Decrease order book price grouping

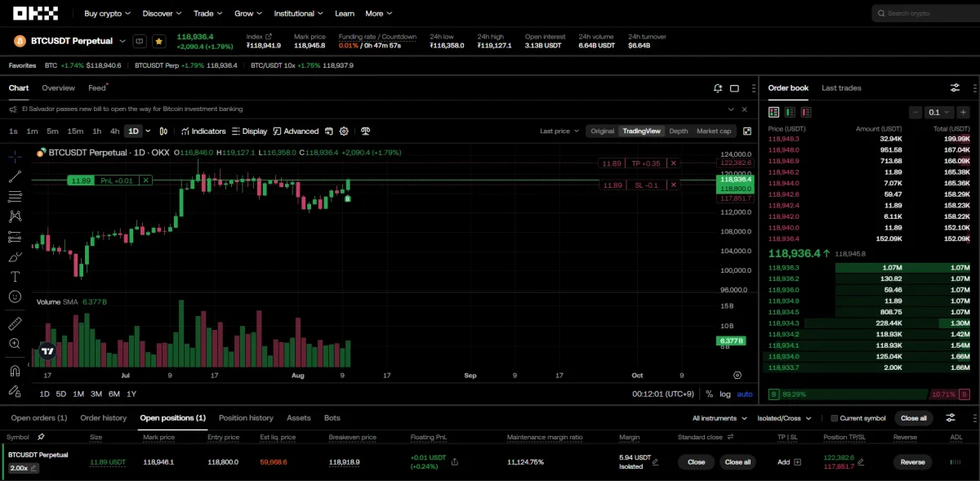916,112
